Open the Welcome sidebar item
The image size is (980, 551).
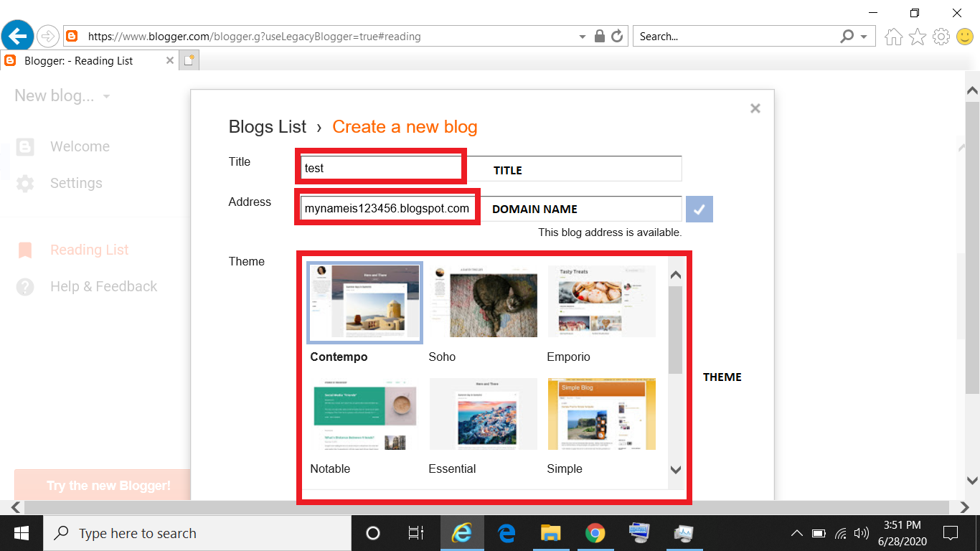tap(80, 146)
